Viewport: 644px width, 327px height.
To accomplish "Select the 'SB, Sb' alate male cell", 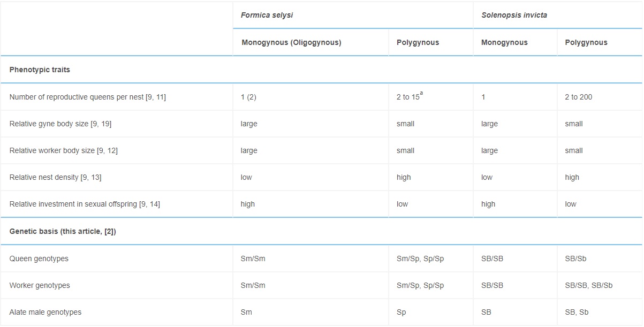I will (x=577, y=312).
